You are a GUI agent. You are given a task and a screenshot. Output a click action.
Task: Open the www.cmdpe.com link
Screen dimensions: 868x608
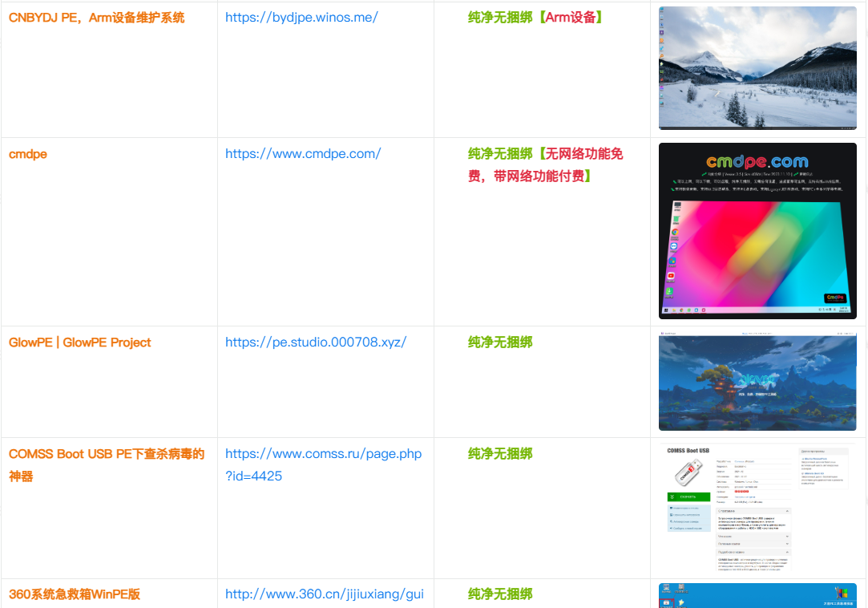point(303,153)
